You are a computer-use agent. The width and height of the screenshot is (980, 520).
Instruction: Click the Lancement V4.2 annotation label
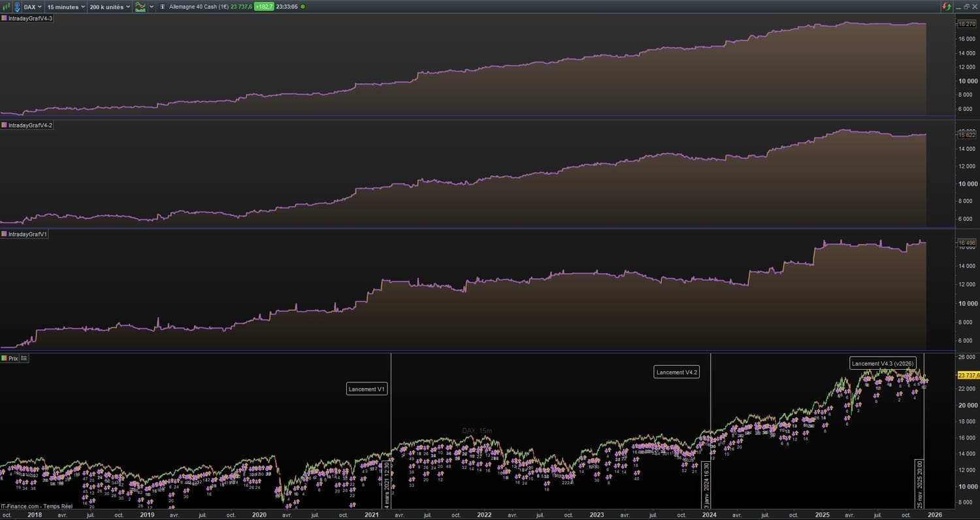click(x=677, y=372)
